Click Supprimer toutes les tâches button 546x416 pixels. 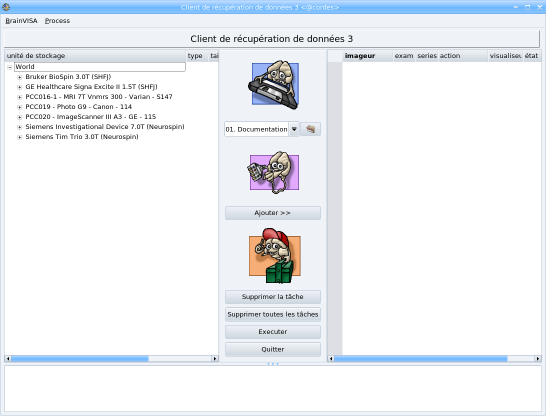click(x=273, y=314)
